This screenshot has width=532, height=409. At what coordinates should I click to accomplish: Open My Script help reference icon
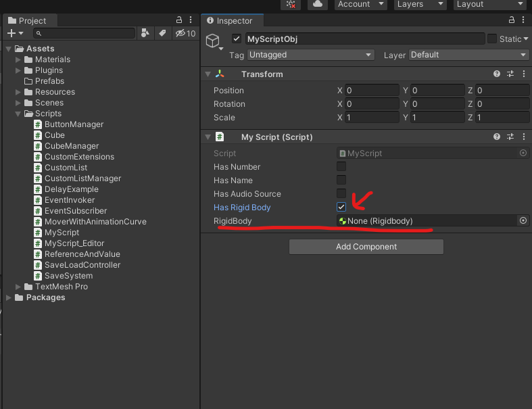click(x=497, y=137)
